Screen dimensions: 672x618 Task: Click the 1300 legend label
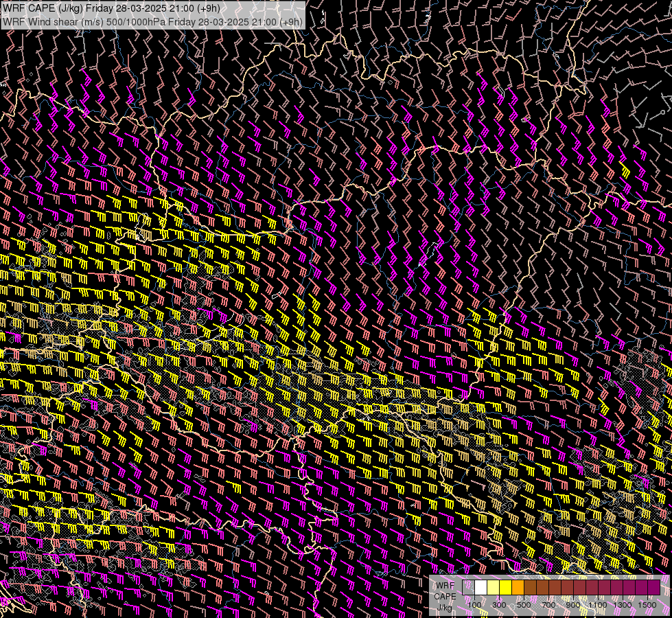(x=623, y=605)
